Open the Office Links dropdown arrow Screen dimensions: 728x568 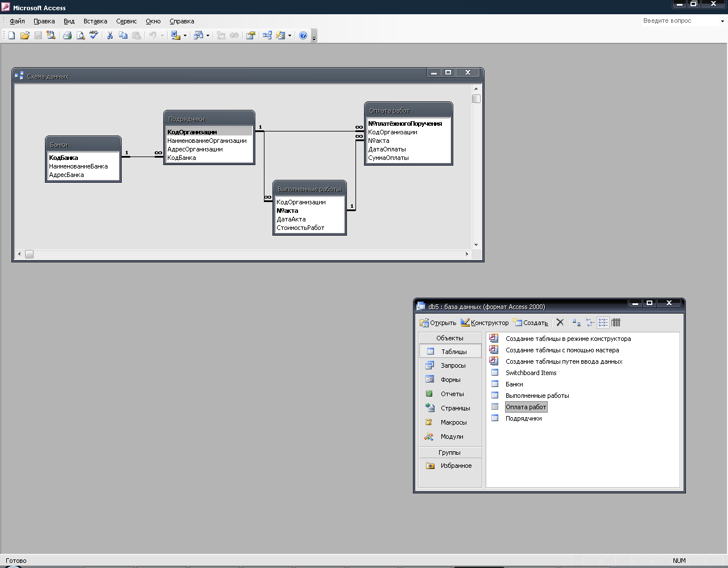tap(185, 36)
